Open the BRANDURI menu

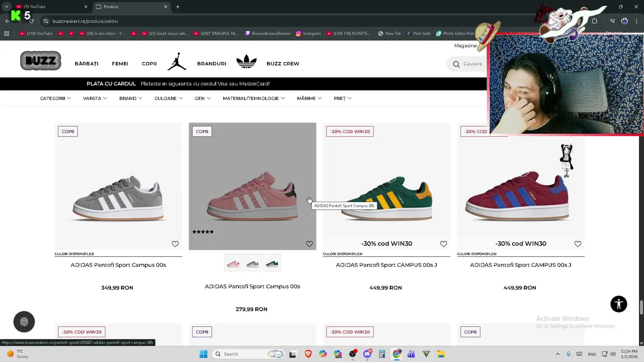[212, 64]
